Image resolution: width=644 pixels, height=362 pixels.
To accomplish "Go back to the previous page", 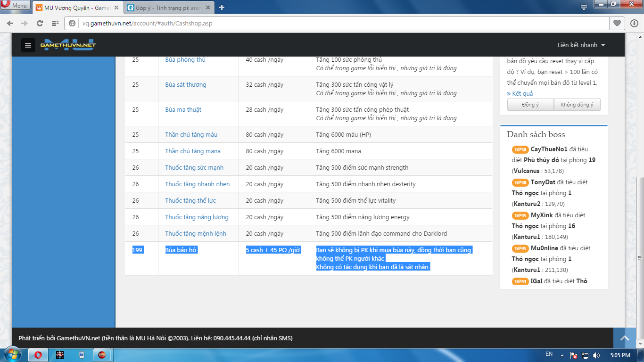I will (10, 23).
